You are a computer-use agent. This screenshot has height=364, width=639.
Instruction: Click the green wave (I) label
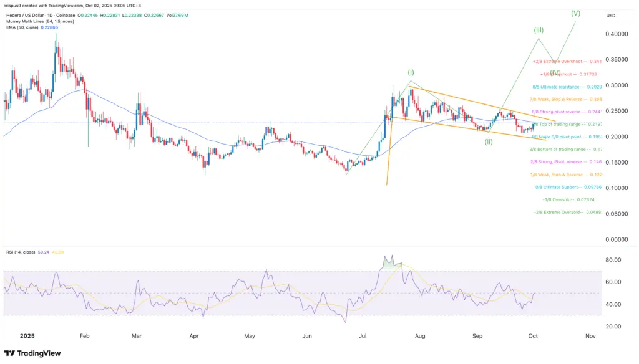coord(411,72)
